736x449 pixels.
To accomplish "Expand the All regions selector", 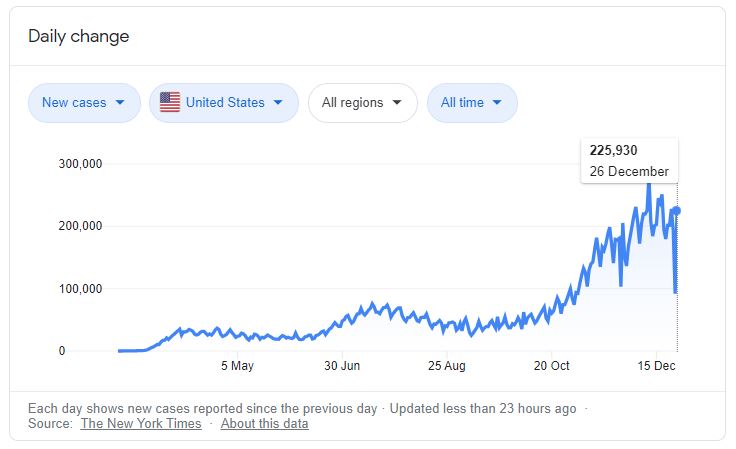I will click(362, 103).
